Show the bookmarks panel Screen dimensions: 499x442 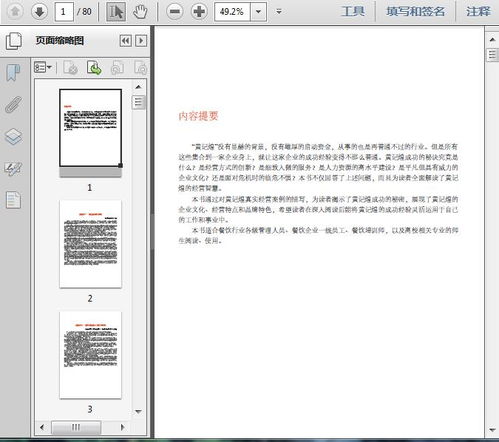(x=13, y=72)
